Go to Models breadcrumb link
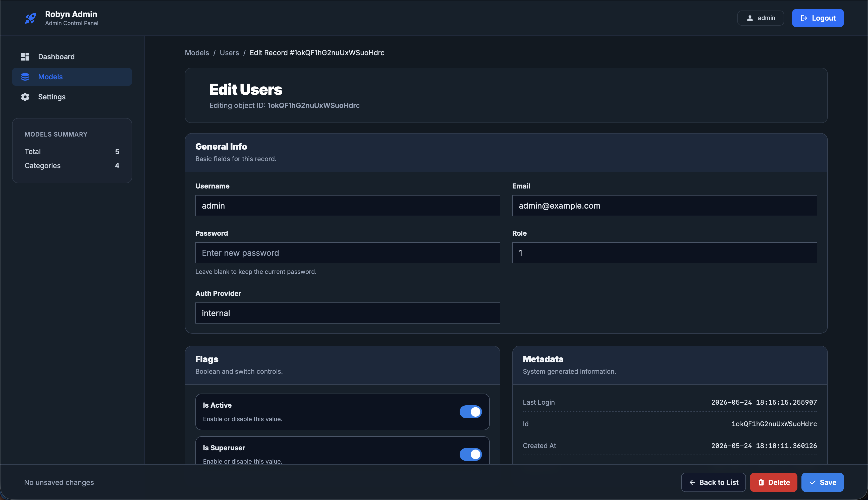Image resolution: width=868 pixels, height=500 pixels. 197,53
